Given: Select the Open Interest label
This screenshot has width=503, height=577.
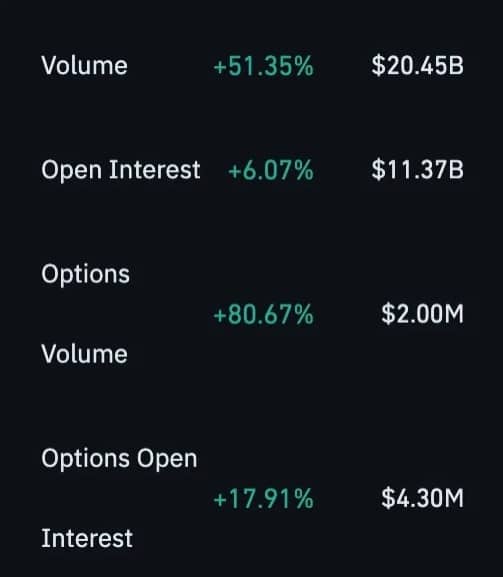Looking at the screenshot, I should [121, 170].
